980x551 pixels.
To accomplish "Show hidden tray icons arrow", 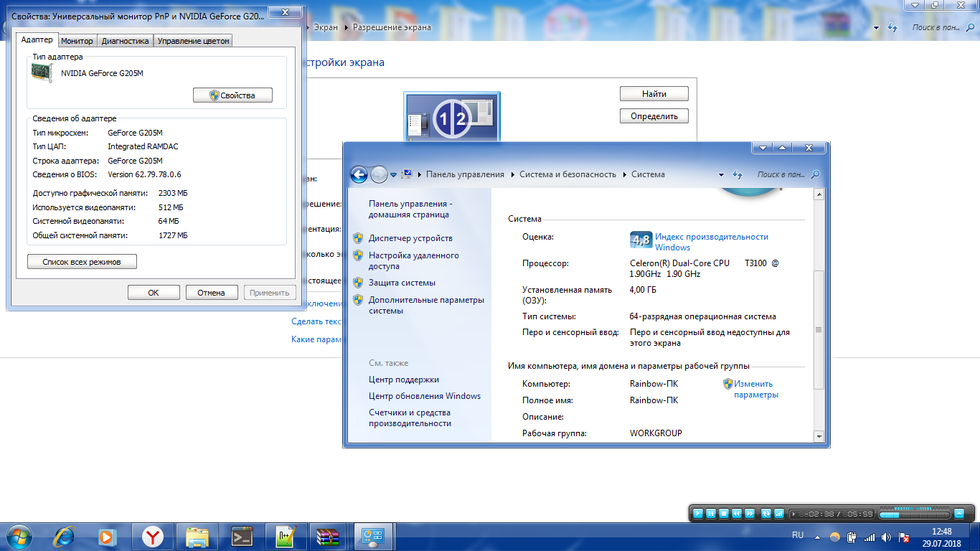I will (x=817, y=537).
